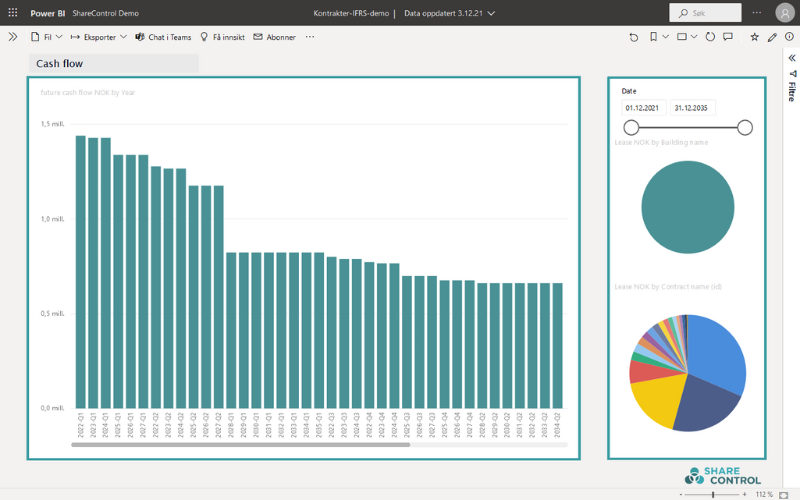Click the view rectangle icon

click(x=682, y=37)
